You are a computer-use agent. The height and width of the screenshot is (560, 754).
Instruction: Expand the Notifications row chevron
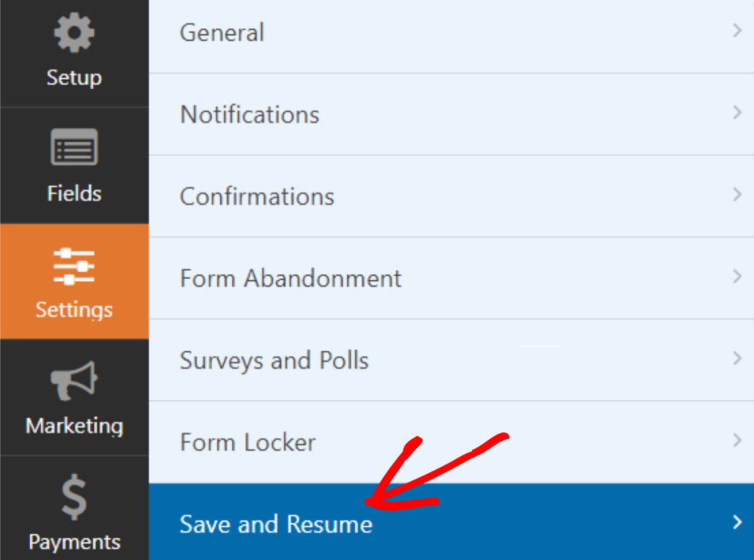[x=737, y=113]
